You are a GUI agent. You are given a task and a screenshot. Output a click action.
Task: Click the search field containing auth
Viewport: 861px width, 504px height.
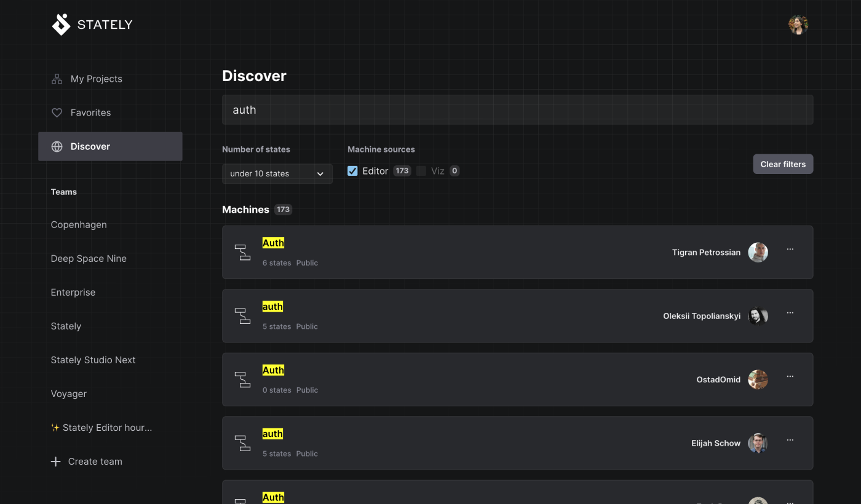[517, 110]
